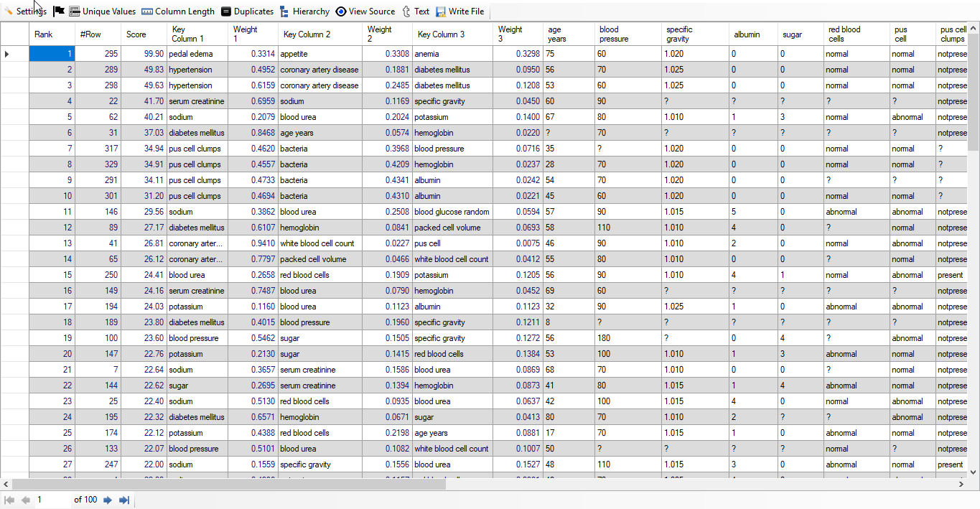Image resolution: width=980 pixels, height=509 pixels.
Task: Open the Hierarchy view
Action: pyautogui.click(x=304, y=11)
